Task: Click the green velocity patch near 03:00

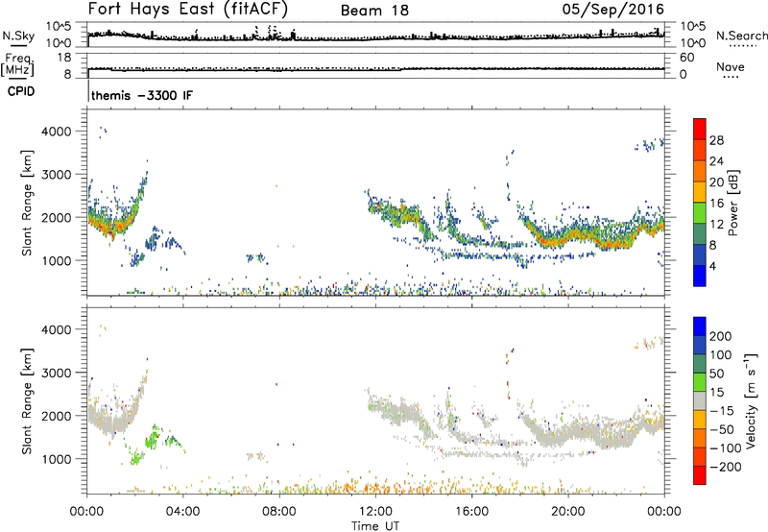Action: 154,439
